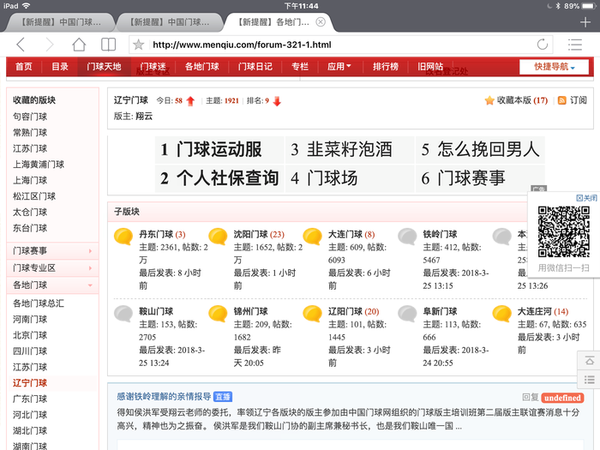
Task: Collapse the 各地门球 sidebar section
Action: [53, 285]
